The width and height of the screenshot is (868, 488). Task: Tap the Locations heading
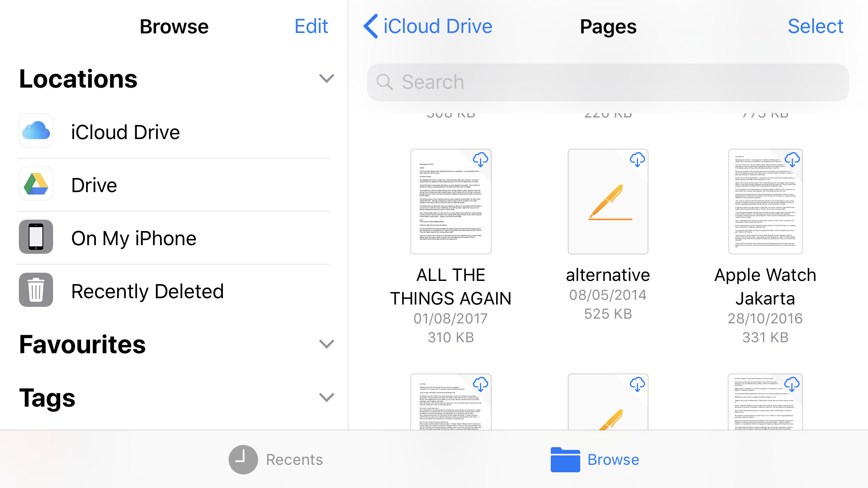pos(78,79)
